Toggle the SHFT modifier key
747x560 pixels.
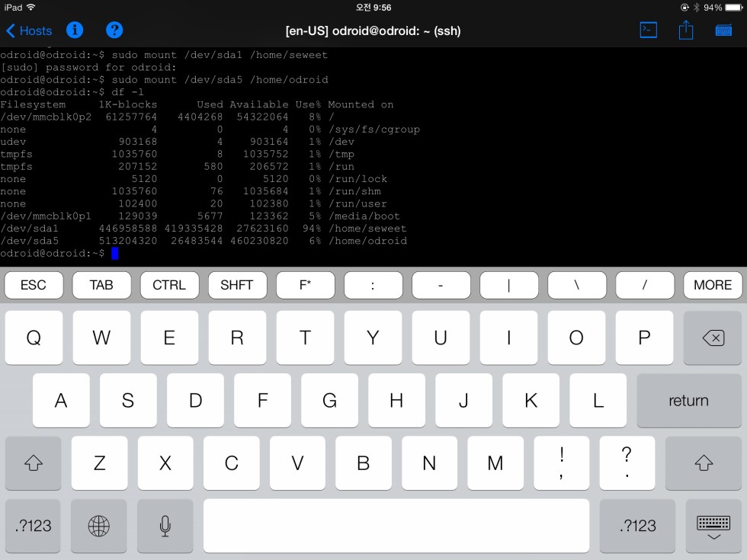(x=237, y=285)
